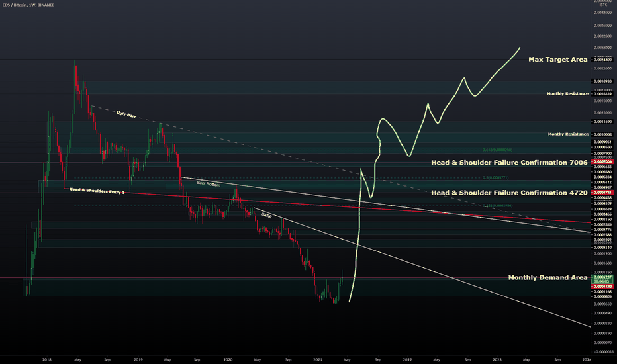Screen dimensions: 617x364
Task: Click the 0.0006633 price axis label
Action: [602, 167]
